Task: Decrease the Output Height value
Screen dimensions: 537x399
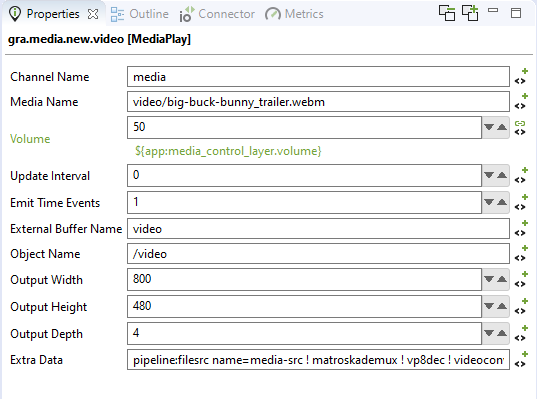Action: pos(489,307)
